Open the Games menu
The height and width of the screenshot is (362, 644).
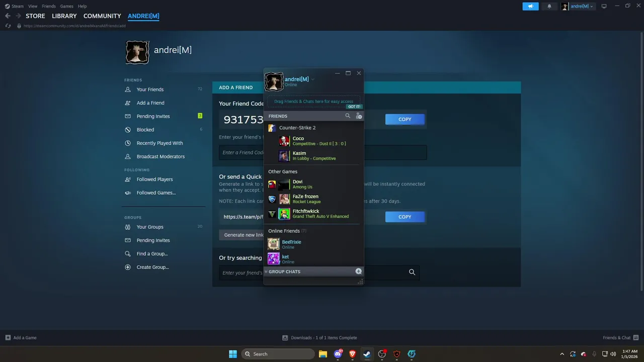[x=66, y=6]
